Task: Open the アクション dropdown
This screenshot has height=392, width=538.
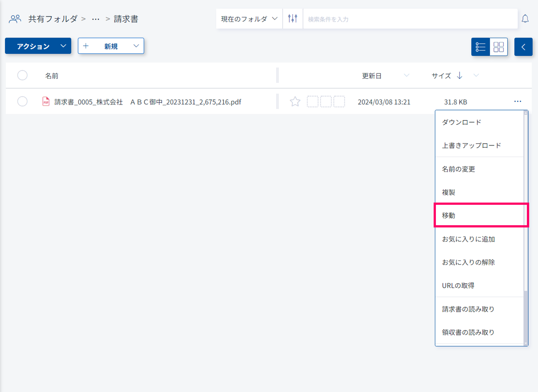Action: coord(38,46)
